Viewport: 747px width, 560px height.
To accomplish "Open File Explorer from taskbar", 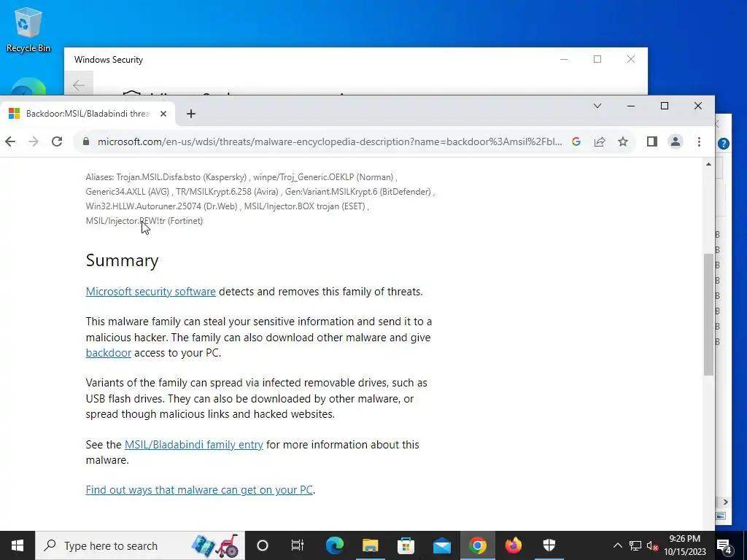I will coord(370,545).
